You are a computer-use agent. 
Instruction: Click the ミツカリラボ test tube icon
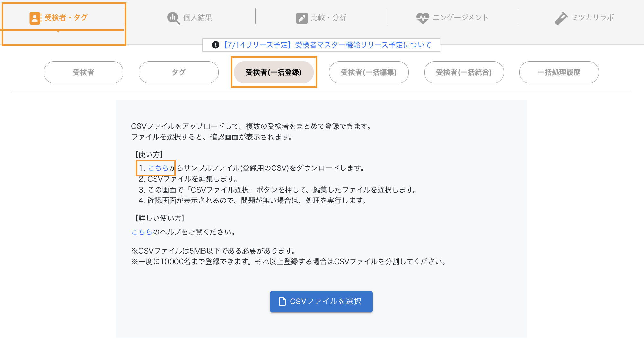click(x=561, y=18)
